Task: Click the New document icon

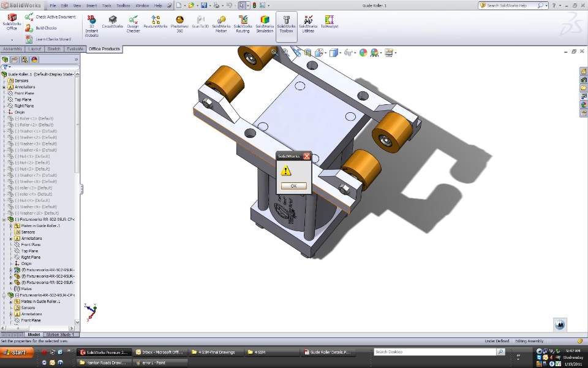Action: click(179, 6)
